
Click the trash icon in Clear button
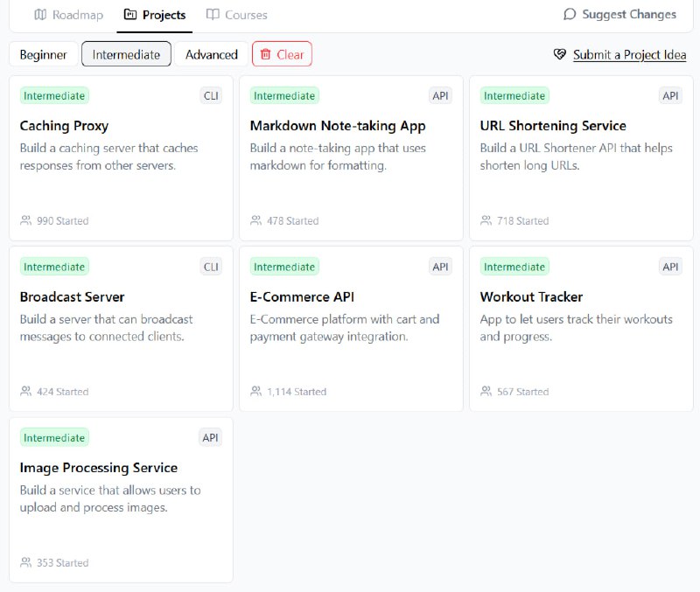coord(266,54)
